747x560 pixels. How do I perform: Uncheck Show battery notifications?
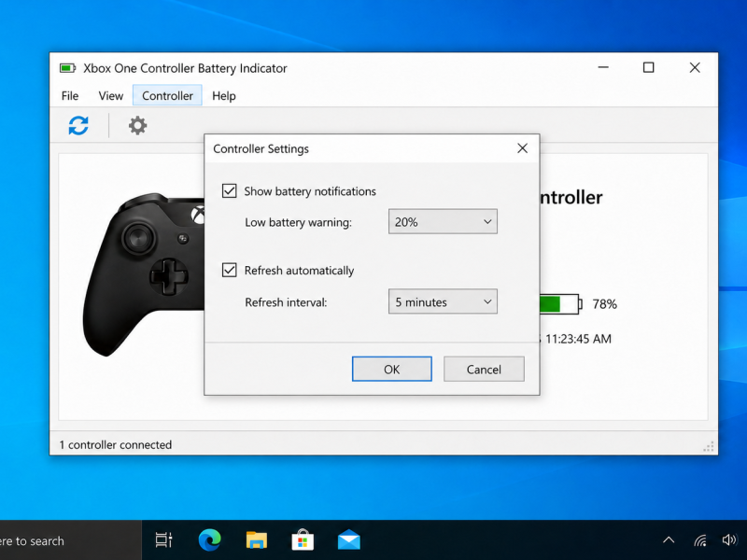coord(229,191)
